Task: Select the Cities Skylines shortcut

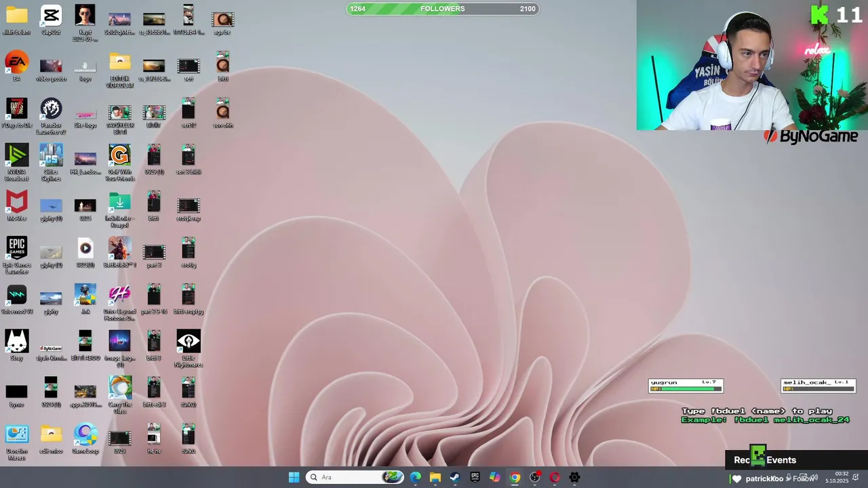Action: [x=51, y=163]
